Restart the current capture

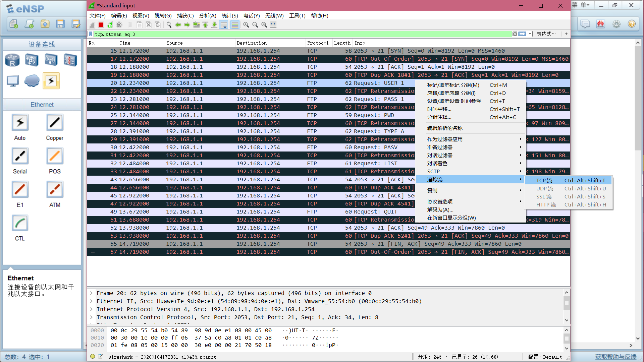[x=110, y=25]
